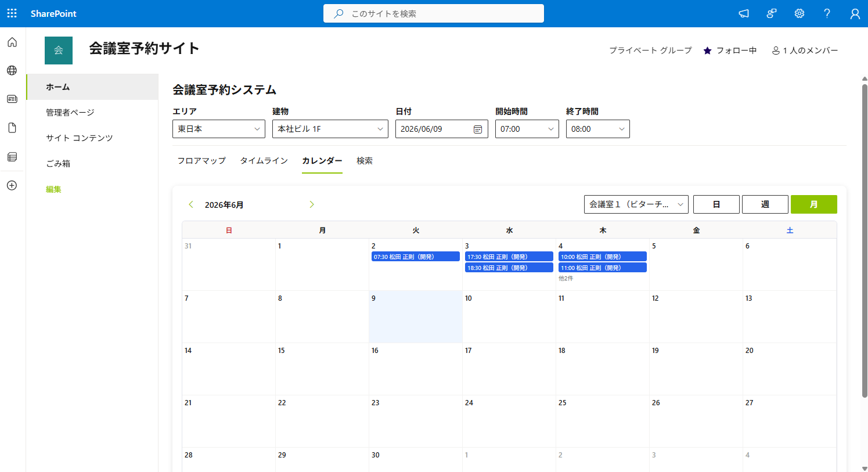Open the My files page icon
The width and height of the screenshot is (868, 472).
pyautogui.click(x=12, y=128)
